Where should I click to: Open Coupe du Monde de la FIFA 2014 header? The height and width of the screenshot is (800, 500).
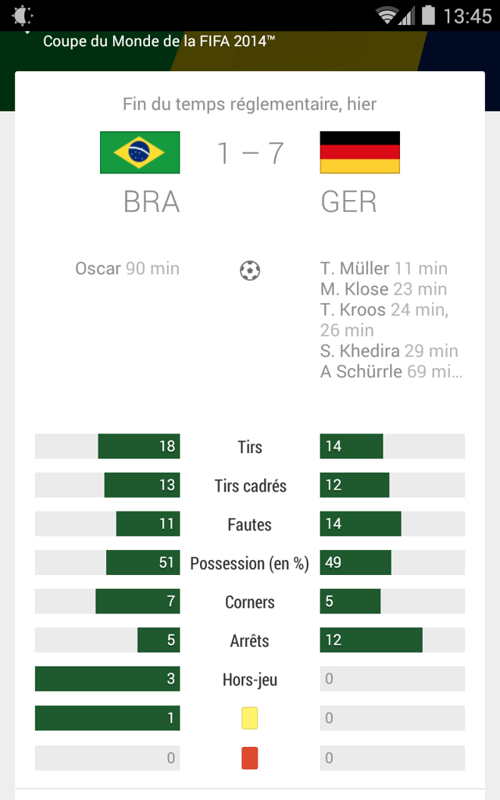click(159, 41)
